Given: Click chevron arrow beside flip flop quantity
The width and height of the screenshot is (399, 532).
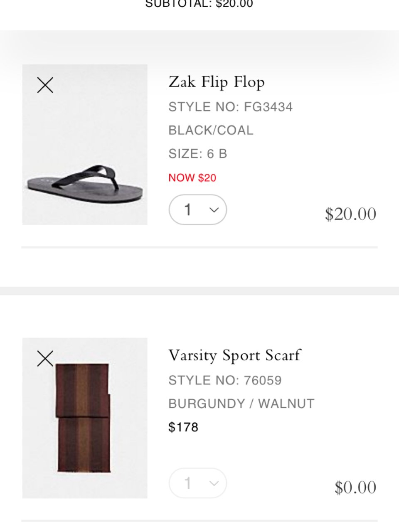Looking at the screenshot, I should pyautogui.click(x=214, y=210).
